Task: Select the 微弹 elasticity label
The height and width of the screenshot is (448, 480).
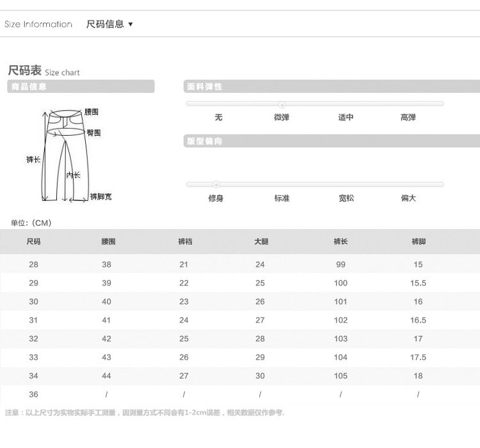Action: coord(282,117)
